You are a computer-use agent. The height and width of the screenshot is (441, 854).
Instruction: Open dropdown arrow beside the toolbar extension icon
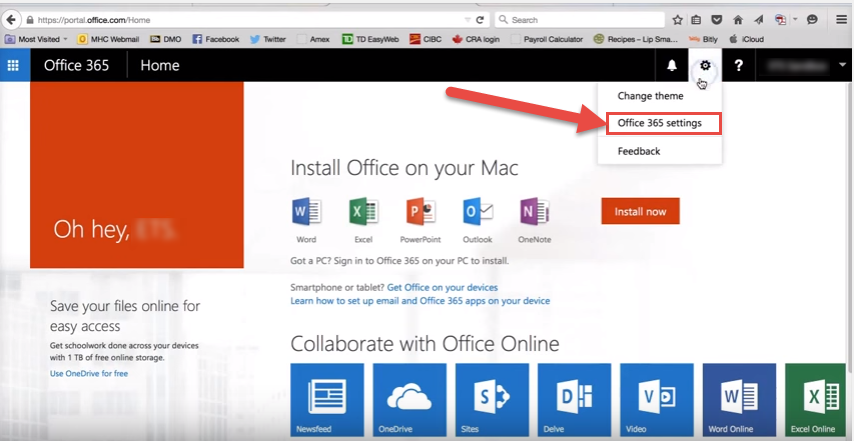coord(795,20)
